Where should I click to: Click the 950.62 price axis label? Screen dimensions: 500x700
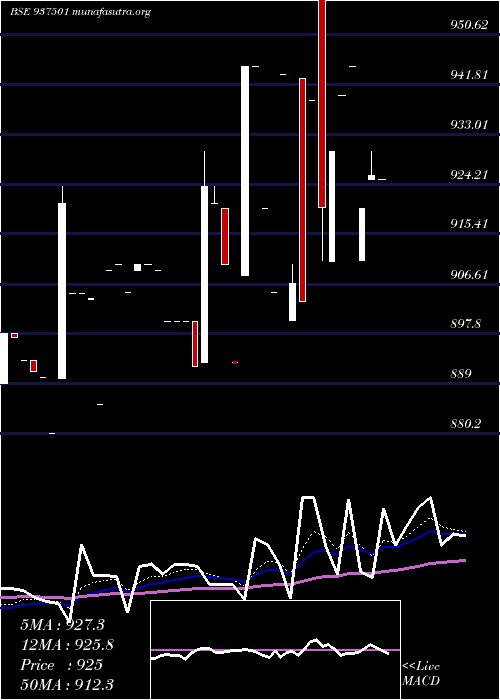(x=469, y=25)
